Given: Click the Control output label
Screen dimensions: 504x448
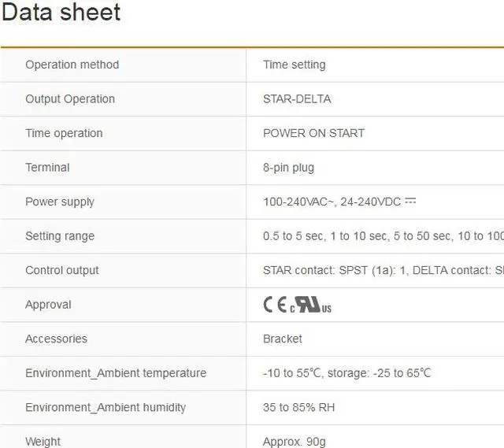Looking at the screenshot, I should [62, 270].
